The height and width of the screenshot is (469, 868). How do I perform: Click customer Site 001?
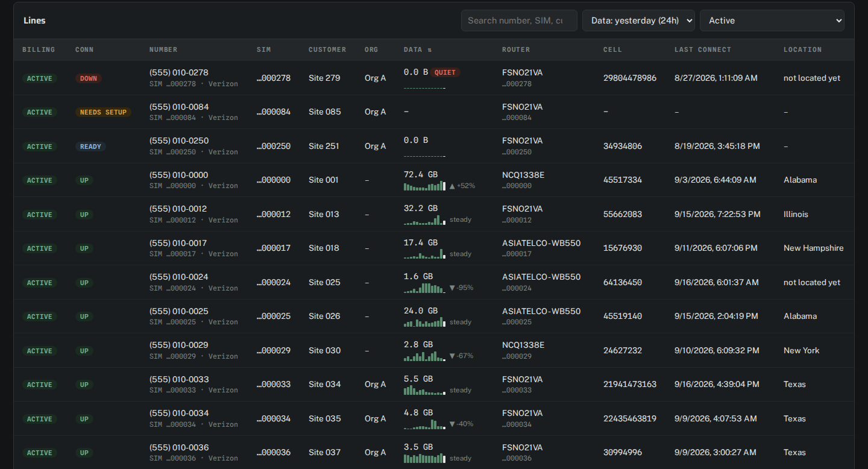click(x=324, y=180)
